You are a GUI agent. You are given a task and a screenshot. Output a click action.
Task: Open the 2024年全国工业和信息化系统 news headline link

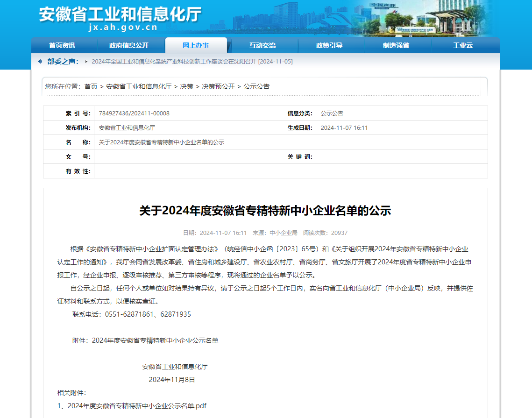pyautogui.click(x=192, y=61)
